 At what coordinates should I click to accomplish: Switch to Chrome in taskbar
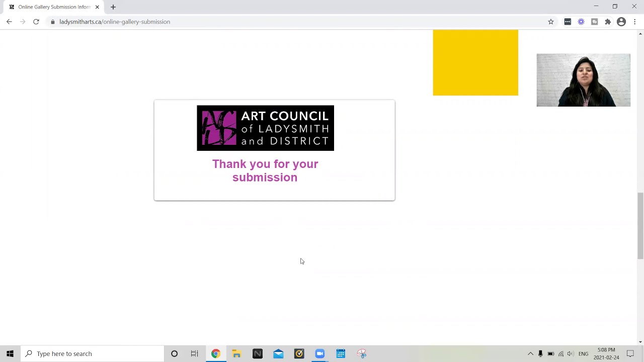click(x=215, y=353)
